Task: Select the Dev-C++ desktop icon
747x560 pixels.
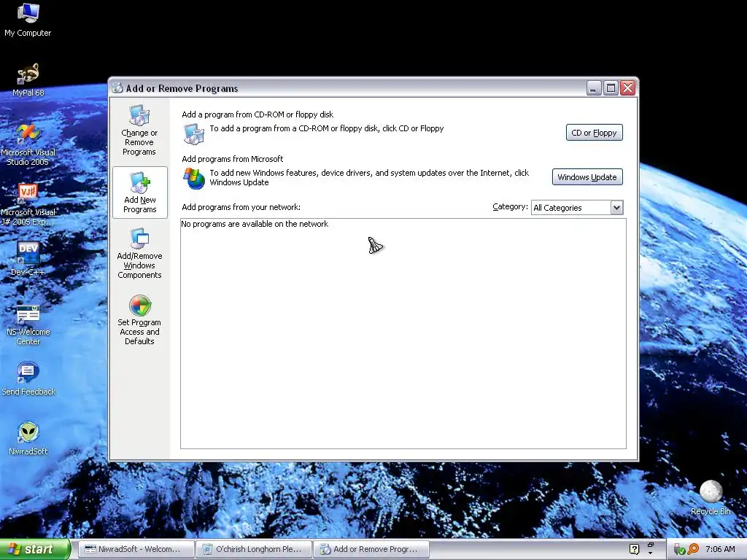Action: (28, 259)
